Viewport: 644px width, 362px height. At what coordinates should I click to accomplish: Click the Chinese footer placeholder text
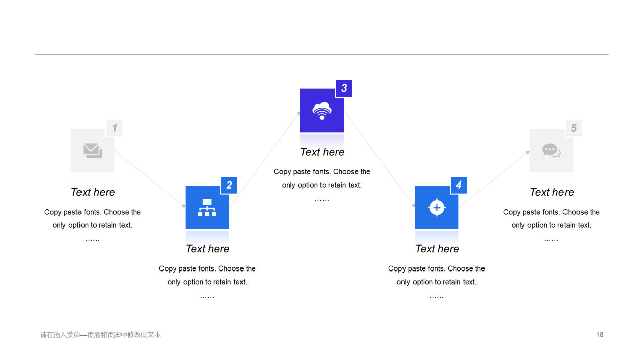101,335
